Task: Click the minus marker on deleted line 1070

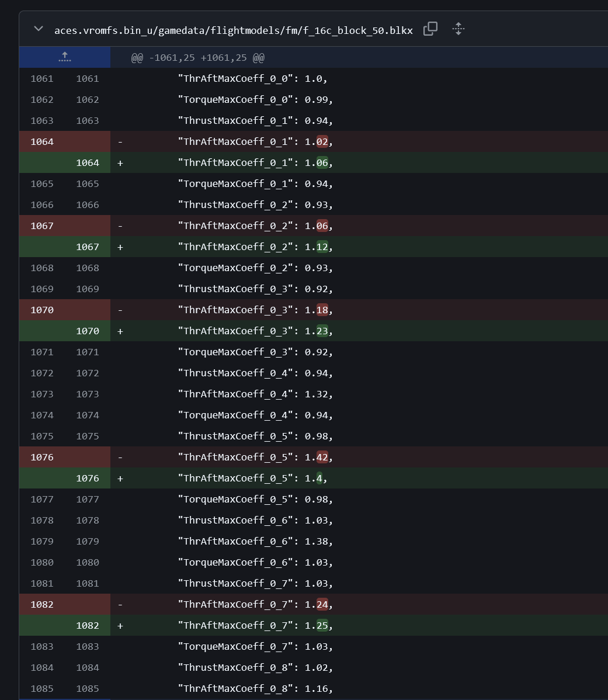Action: pos(120,310)
